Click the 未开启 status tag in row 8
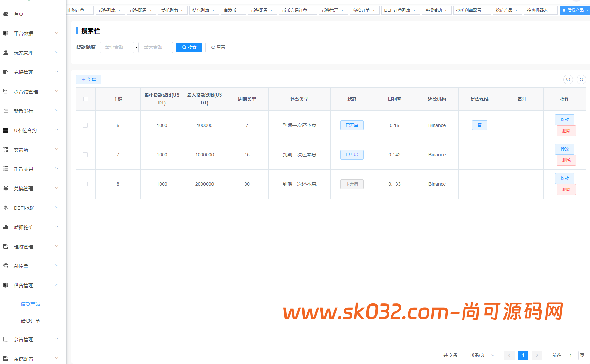 click(x=352, y=184)
